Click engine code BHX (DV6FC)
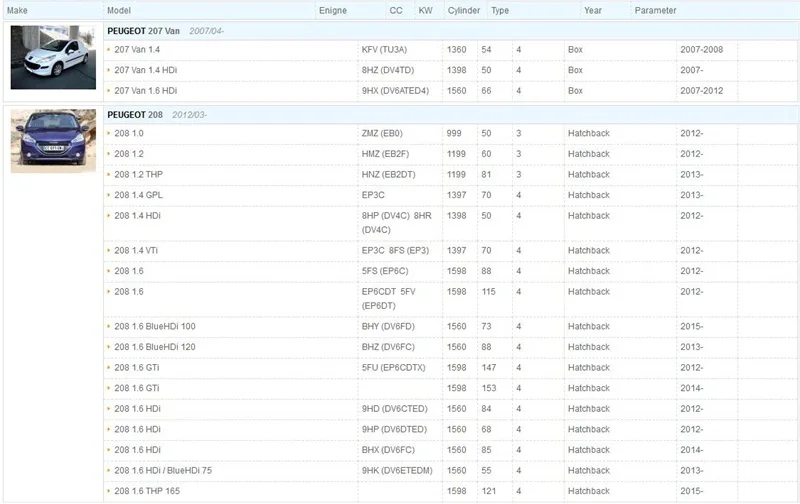Viewport: 800px width, 504px height. click(x=388, y=450)
